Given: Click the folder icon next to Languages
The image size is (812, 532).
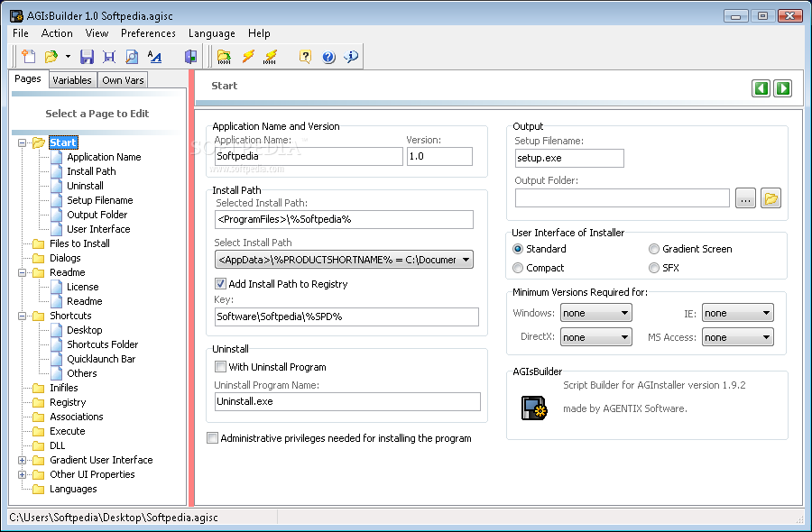Looking at the screenshot, I should click(38, 489).
